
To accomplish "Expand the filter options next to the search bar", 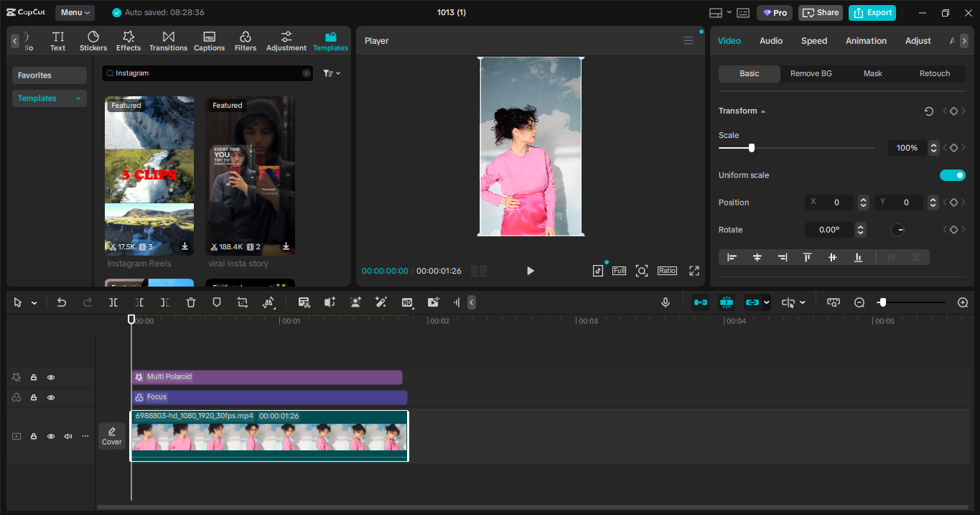I will point(330,73).
